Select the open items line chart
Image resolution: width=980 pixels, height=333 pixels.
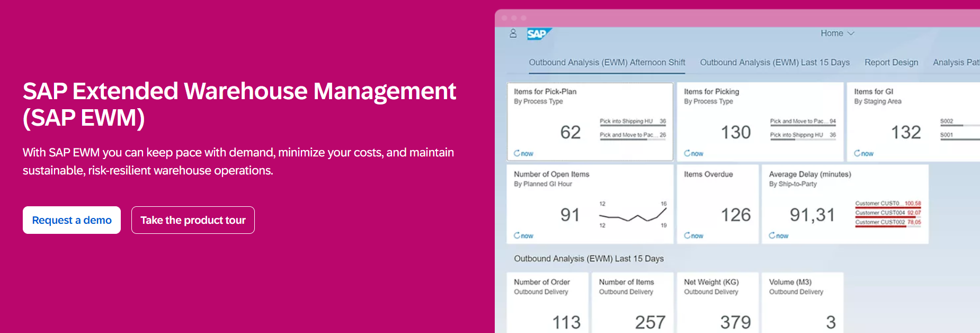632,215
